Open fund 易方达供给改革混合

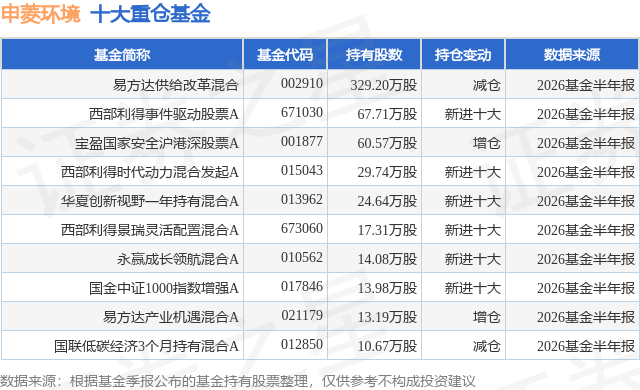[x=176, y=85]
